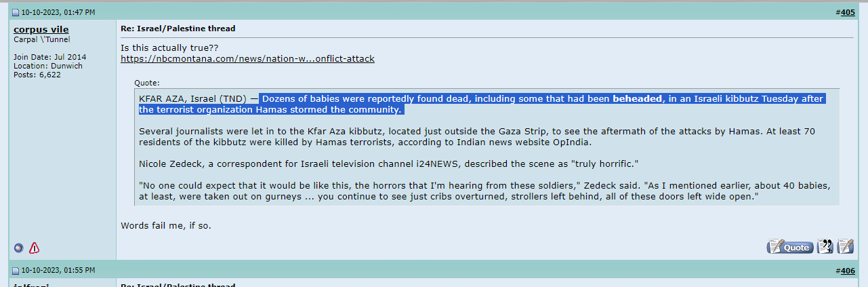Click the "Words fail me, if so." line
Viewport: 868px width, 287px height.
[165, 225]
